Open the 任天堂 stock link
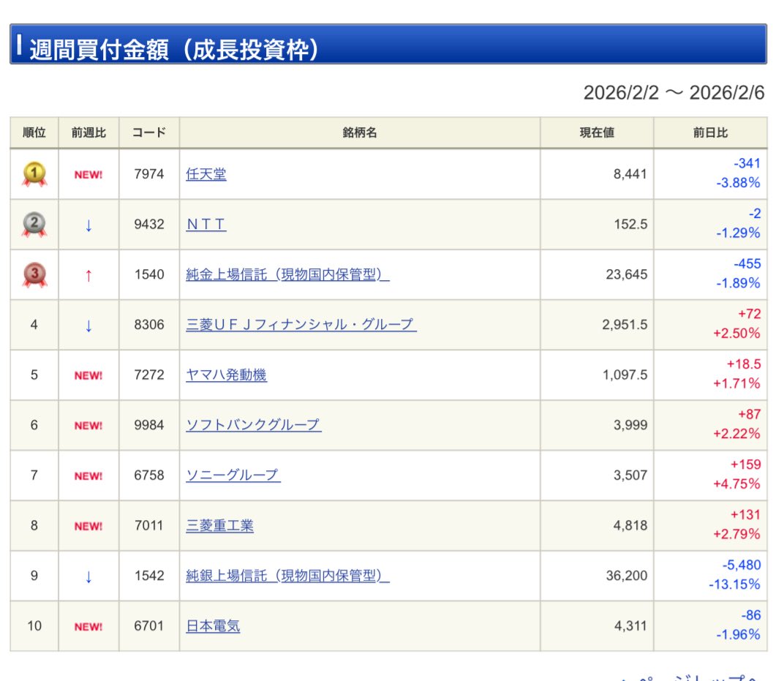The image size is (784, 681). click(206, 174)
